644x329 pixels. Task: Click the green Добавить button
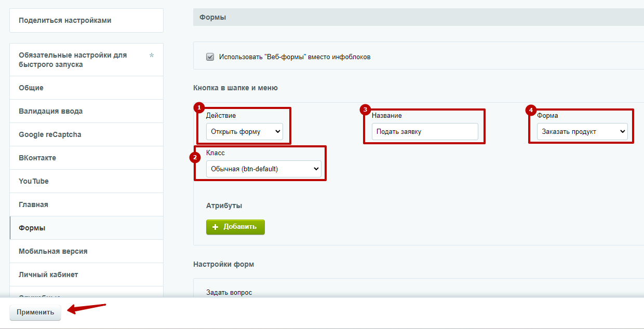coord(235,227)
